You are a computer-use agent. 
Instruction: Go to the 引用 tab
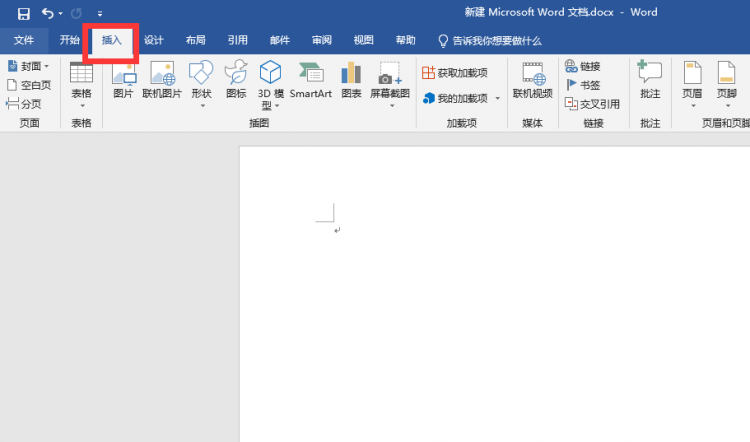point(238,40)
